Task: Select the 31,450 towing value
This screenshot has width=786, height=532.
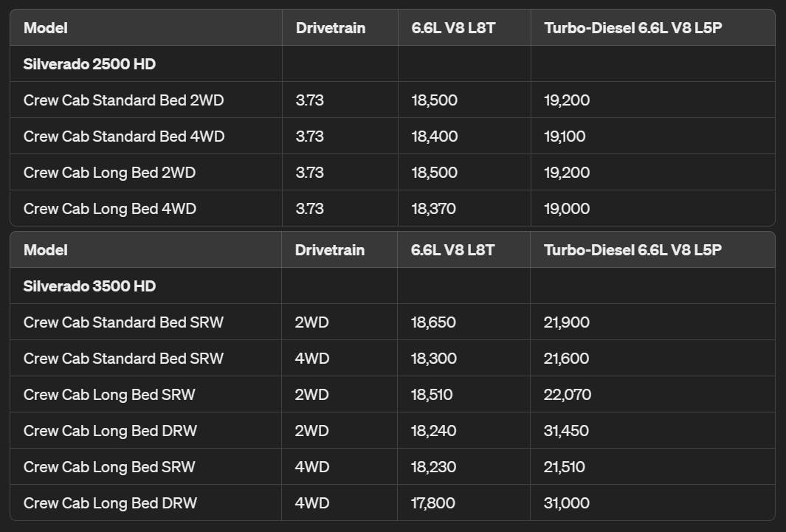Action: (567, 430)
